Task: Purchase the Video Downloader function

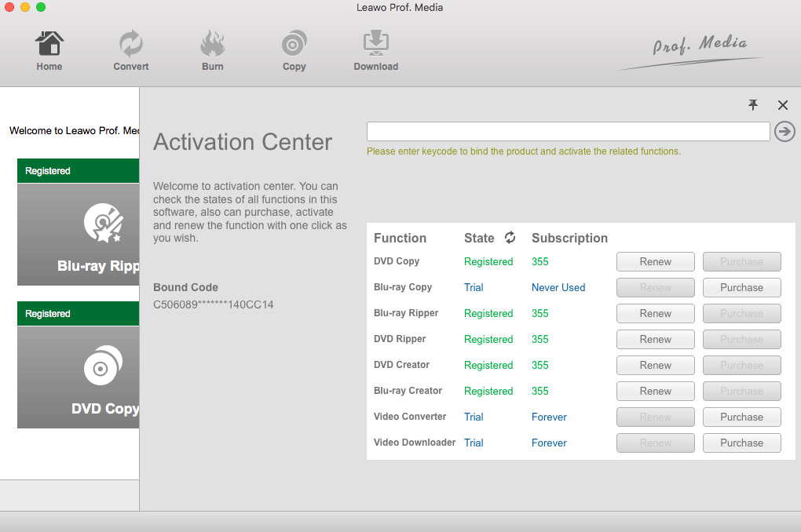Action: (741, 443)
